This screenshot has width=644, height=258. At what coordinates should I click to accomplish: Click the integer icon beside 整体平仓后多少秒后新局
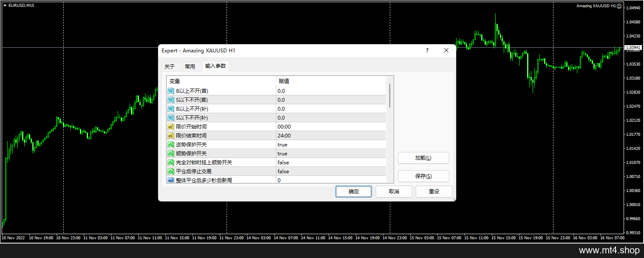(170, 180)
